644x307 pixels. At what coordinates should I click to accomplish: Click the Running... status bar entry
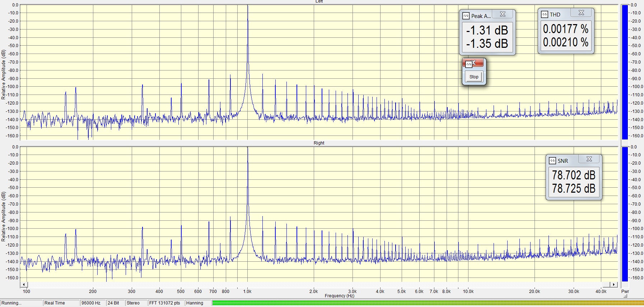[x=22, y=303]
